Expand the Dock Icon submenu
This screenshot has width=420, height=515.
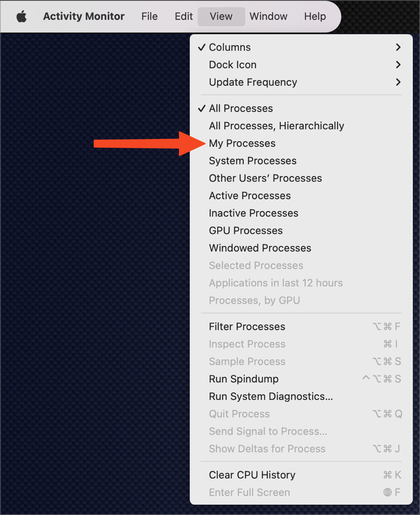[x=232, y=65]
